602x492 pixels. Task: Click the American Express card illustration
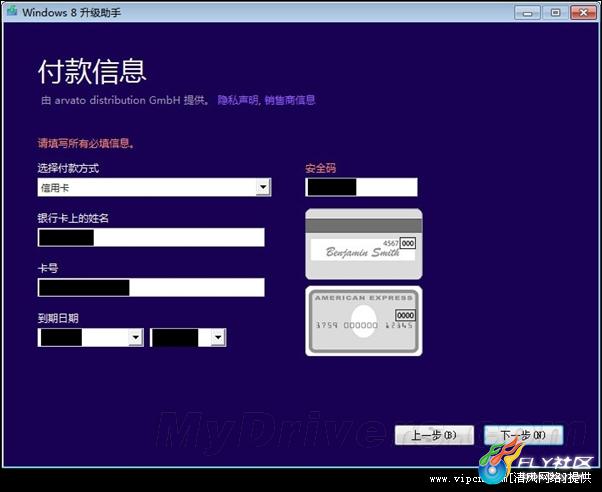click(x=364, y=321)
